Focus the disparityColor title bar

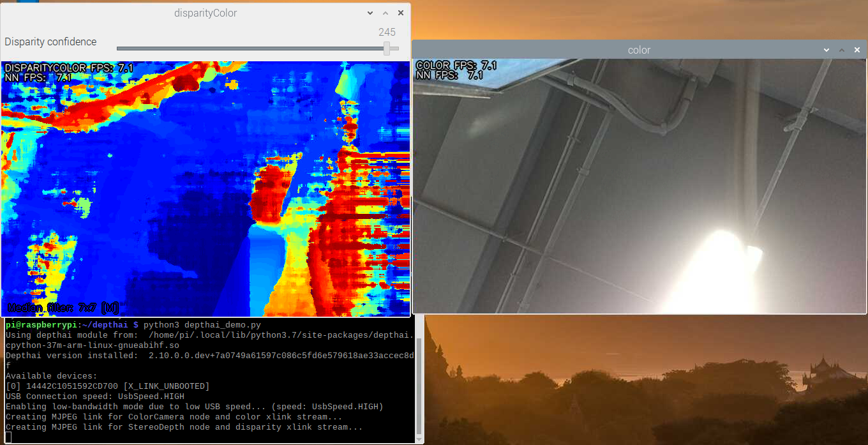205,13
